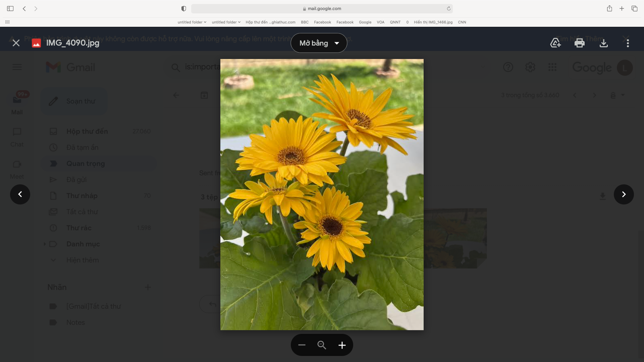Open the 'Mở bằng' dropdown
The width and height of the screenshot is (644, 362).
(319, 43)
